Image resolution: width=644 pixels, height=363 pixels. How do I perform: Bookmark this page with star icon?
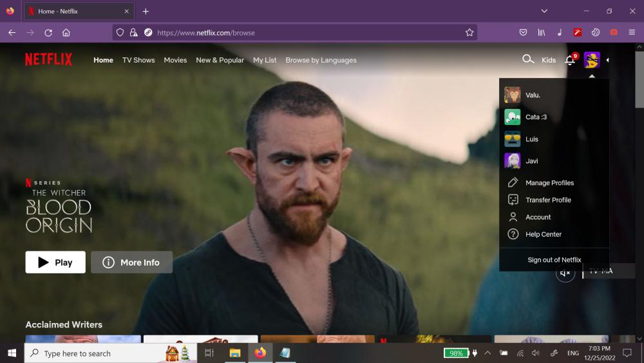tap(469, 32)
